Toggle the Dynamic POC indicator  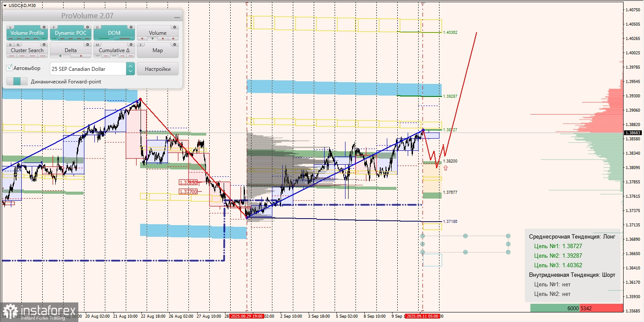click(x=70, y=33)
